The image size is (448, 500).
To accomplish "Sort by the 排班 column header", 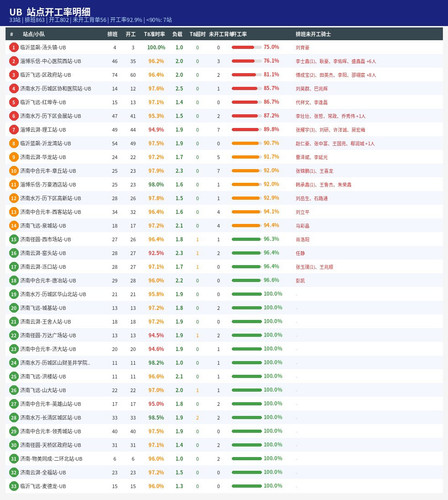I will [x=112, y=34].
